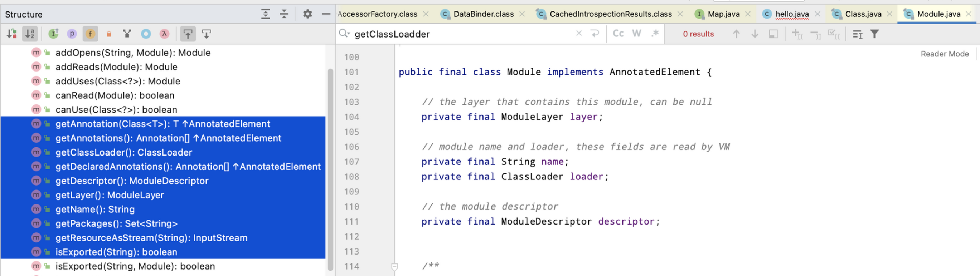Click Autoscroll from Source icon

coord(207,34)
